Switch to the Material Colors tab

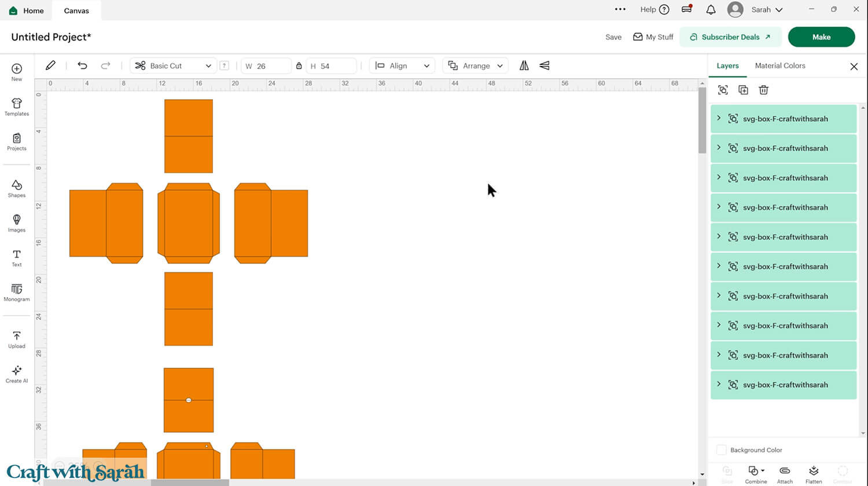779,66
